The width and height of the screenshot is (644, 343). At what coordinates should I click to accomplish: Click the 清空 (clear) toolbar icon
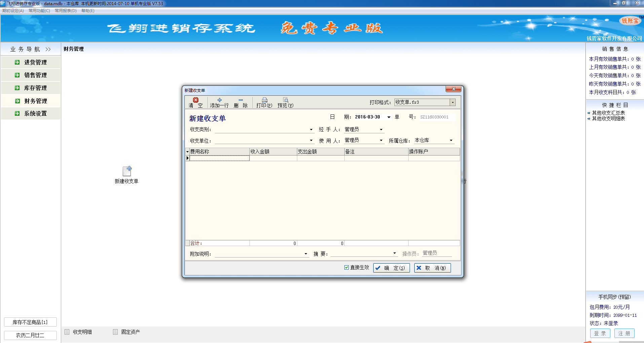[196, 100]
